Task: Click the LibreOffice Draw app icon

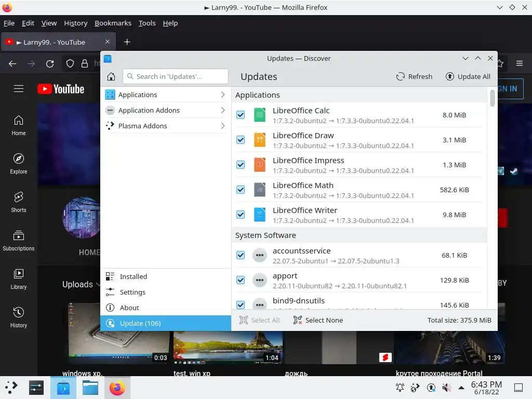Action: 260,140
